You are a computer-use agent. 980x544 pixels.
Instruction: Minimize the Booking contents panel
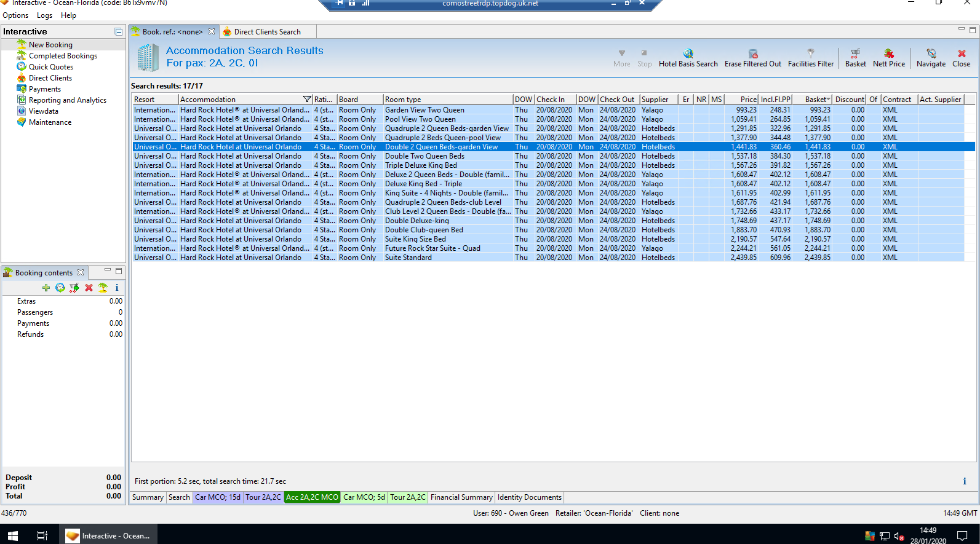(x=108, y=270)
